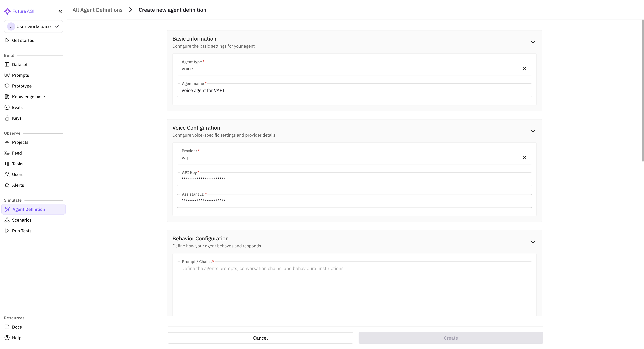Open the Prototype section
This screenshot has height=349, width=644.
click(22, 86)
